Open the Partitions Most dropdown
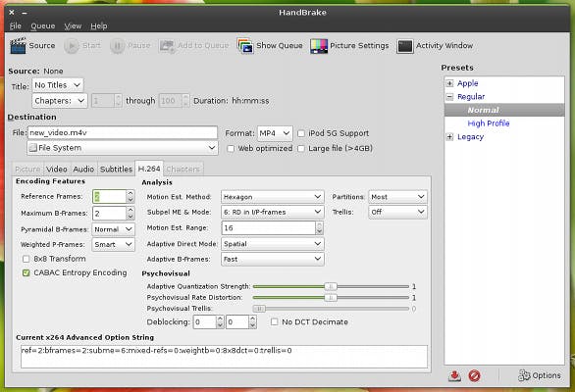The image size is (575, 392). tap(397, 197)
